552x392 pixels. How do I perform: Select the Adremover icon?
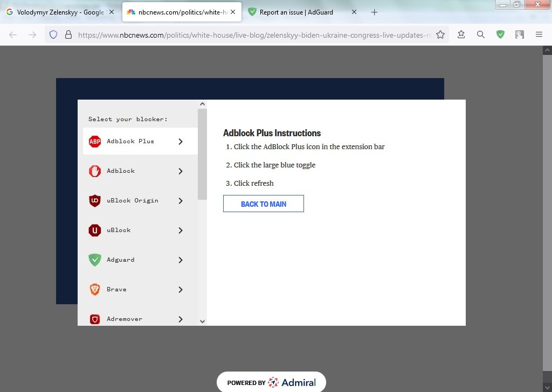click(x=94, y=319)
